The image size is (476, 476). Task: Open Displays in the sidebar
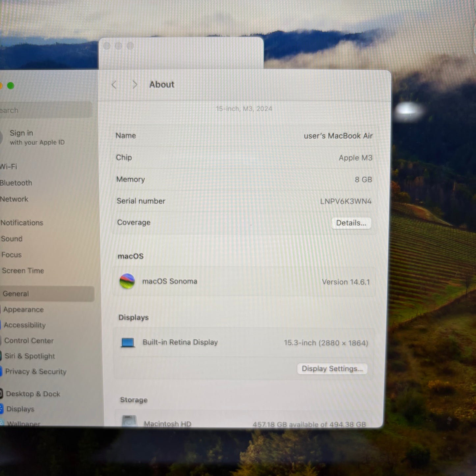[x=20, y=409]
